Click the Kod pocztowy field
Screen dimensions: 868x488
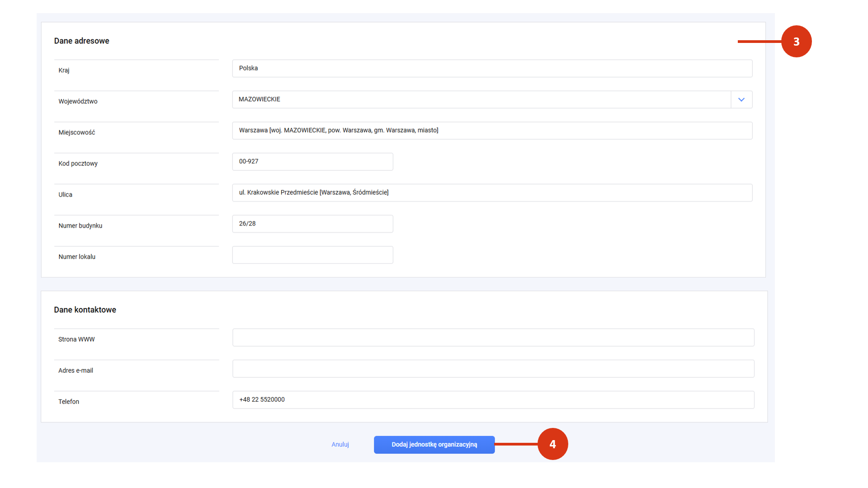click(312, 162)
